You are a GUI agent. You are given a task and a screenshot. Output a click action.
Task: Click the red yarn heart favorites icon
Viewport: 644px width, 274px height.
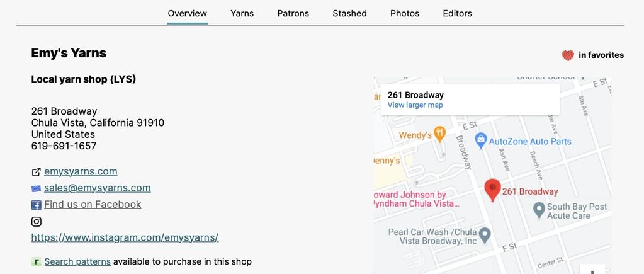(x=568, y=55)
